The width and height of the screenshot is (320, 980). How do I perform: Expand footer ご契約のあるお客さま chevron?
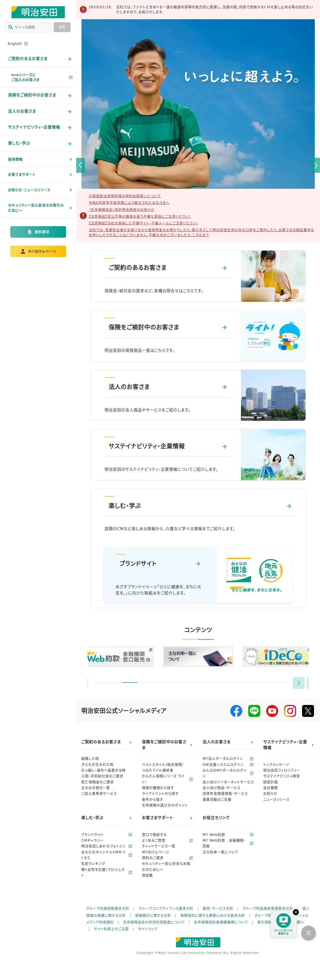pyautogui.click(x=131, y=742)
